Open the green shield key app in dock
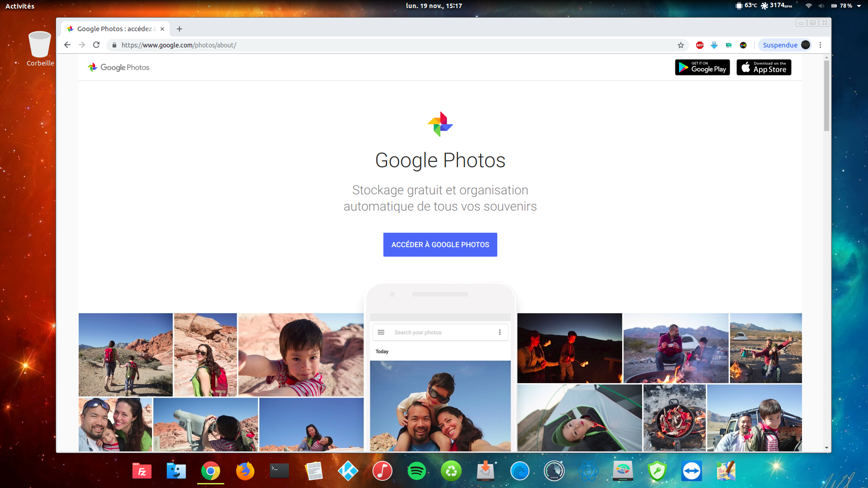The height and width of the screenshot is (488, 868). click(x=657, y=471)
